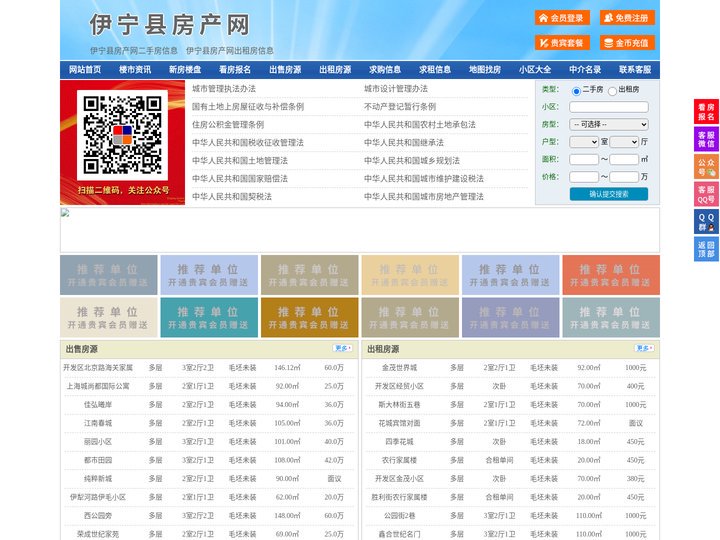
Task: Open the 开发区北京路海关家属 sale listing
Action: tap(98, 368)
